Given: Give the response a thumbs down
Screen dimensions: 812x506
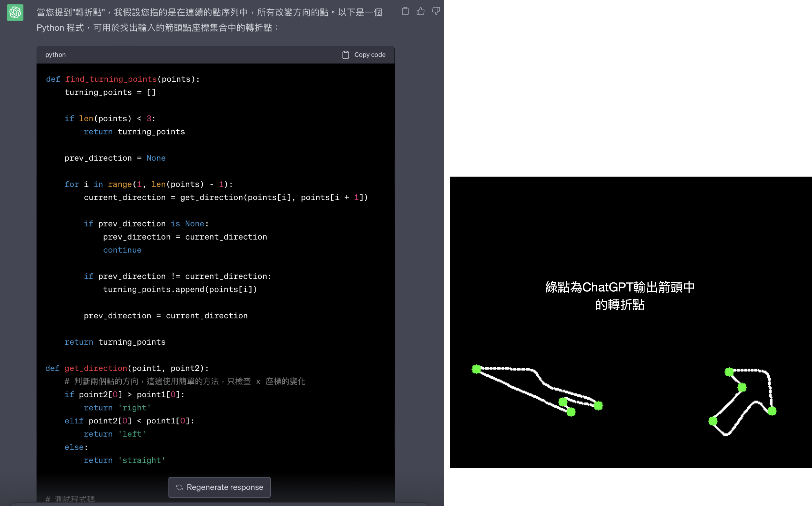Looking at the screenshot, I should [x=436, y=11].
